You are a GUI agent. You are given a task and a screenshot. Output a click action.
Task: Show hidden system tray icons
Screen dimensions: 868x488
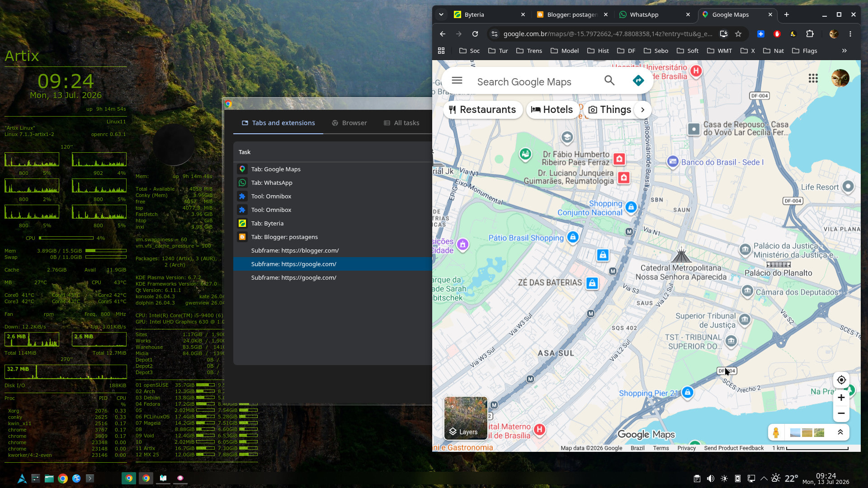[764, 479]
